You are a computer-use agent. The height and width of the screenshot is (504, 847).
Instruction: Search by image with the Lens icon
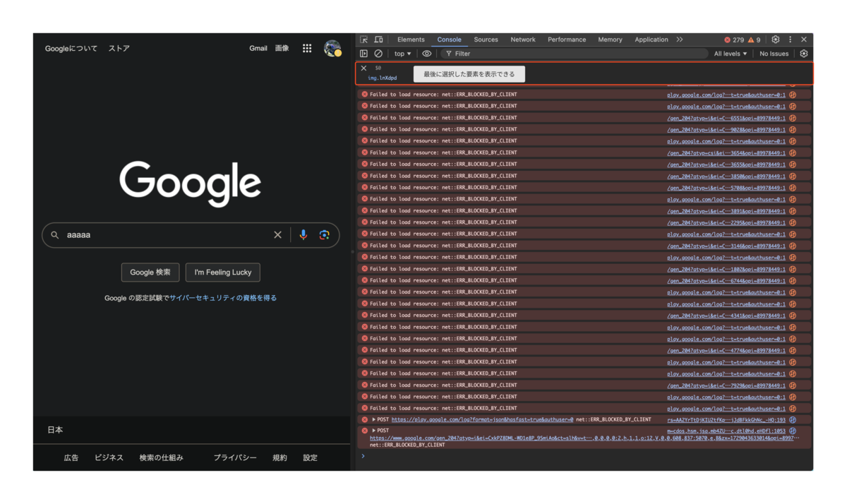(x=325, y=235)
